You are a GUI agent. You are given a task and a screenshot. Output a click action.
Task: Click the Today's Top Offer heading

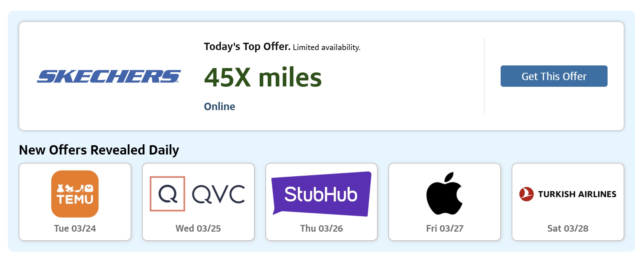point(247,47)
